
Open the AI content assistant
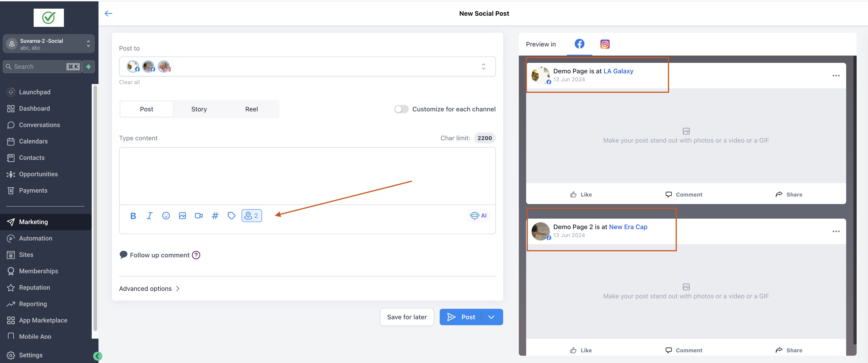pyautogui.click(x=479, y=216)
